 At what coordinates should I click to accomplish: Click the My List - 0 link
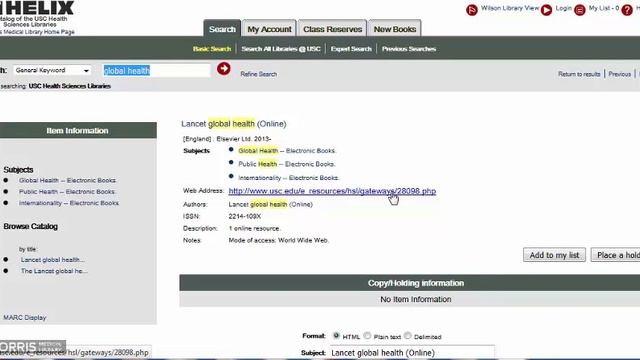604,8
